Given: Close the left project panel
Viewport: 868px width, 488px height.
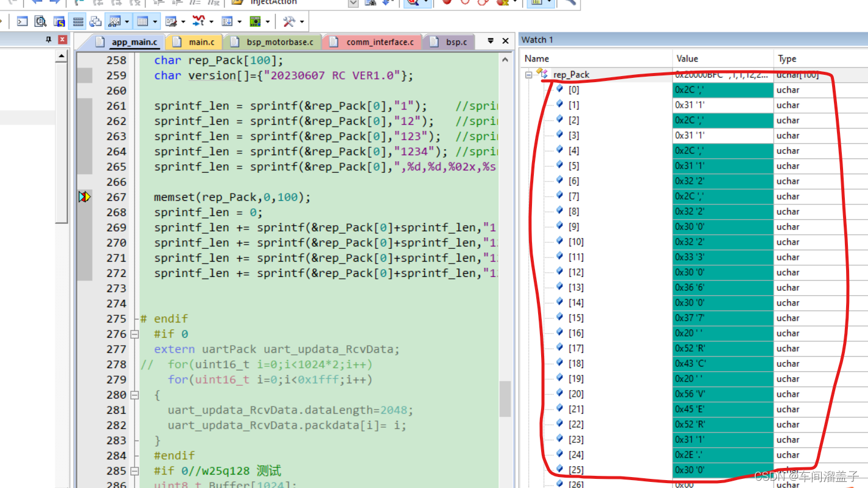Looking at the screenshot, I should point(62,40).
